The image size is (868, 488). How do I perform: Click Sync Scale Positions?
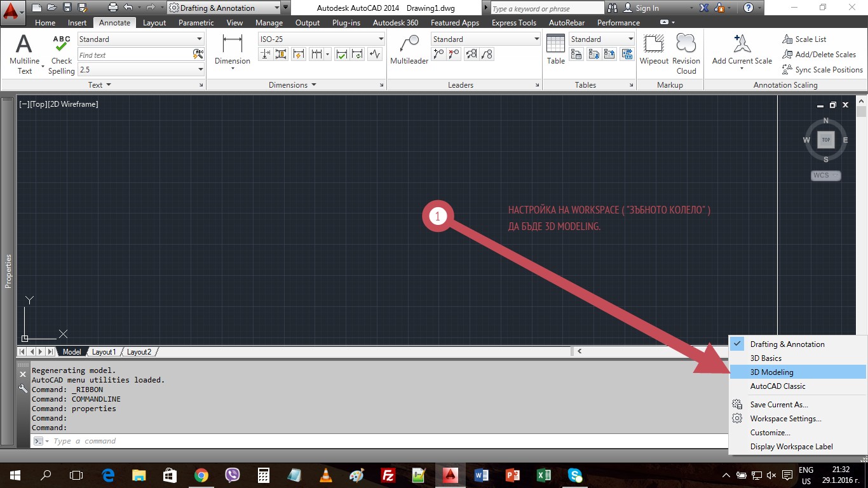(x=822, y=70)
